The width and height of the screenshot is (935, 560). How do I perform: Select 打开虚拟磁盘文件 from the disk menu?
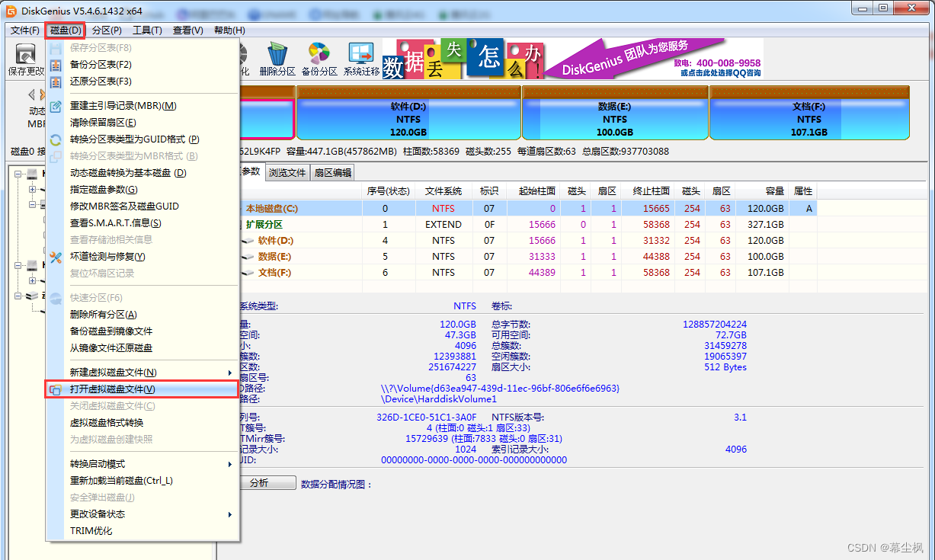(114, 389)
